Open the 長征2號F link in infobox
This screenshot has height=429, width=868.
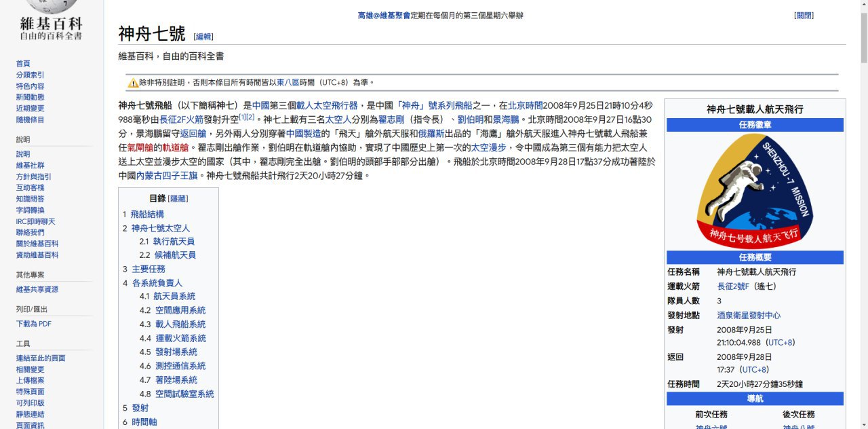(x=733, y=286)
